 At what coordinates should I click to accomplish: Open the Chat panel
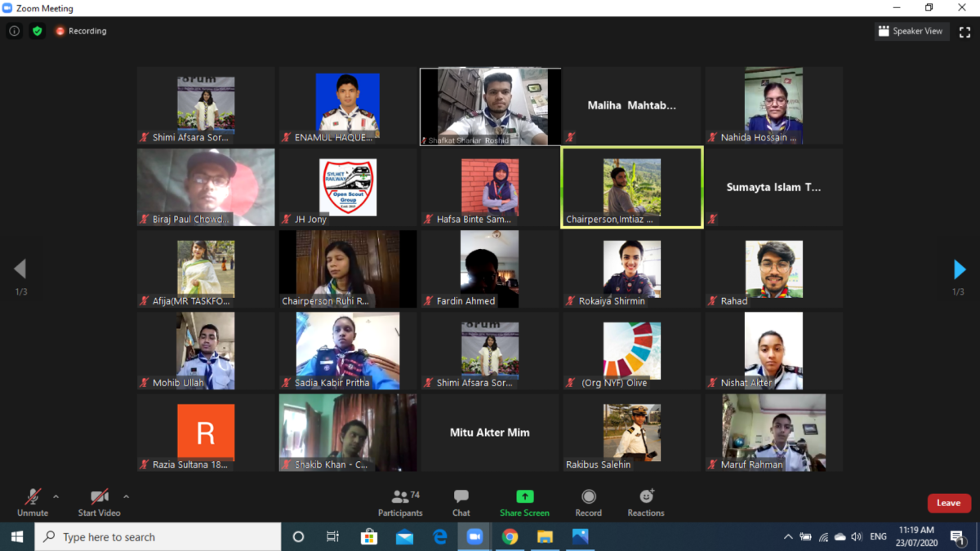[461, 502]
